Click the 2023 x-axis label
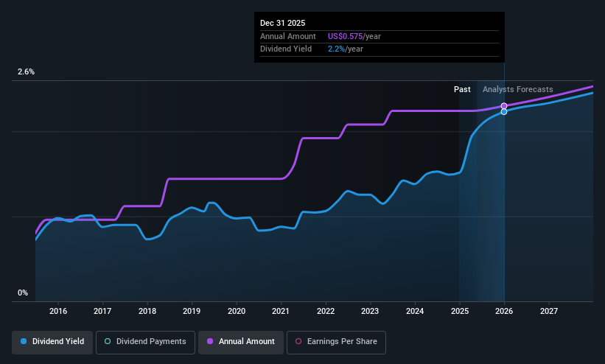 (370, 311)
